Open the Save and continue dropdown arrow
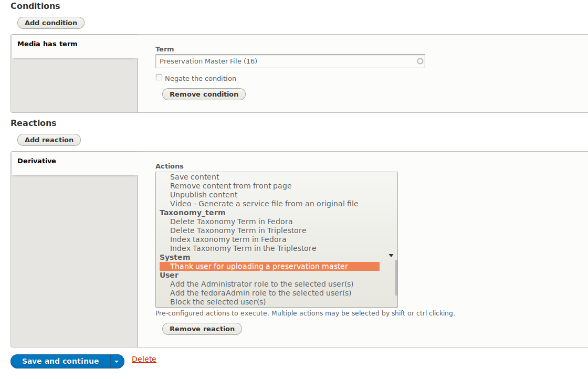 coord(117,361)
